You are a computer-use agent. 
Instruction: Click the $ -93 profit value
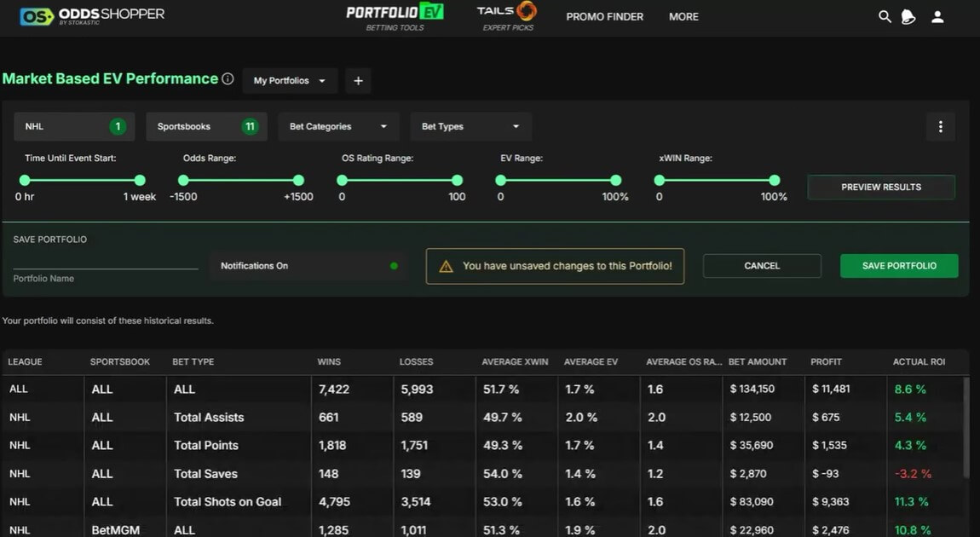tap(825, 474)
